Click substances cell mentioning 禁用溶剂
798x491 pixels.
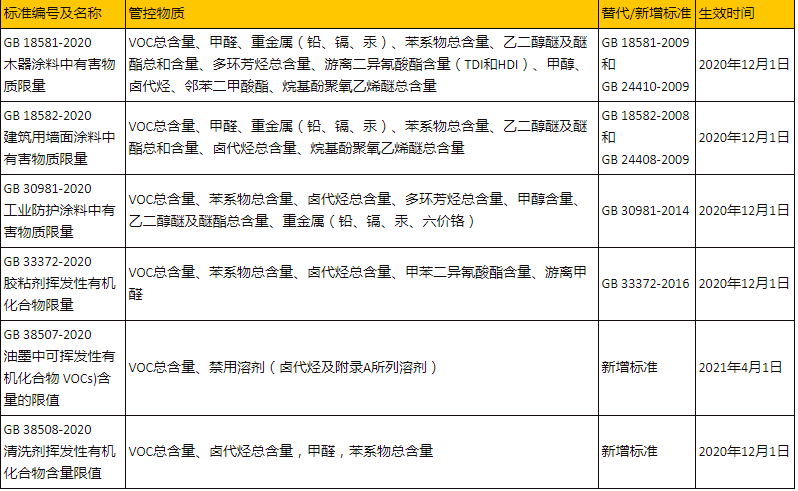[x=362, y=368]
